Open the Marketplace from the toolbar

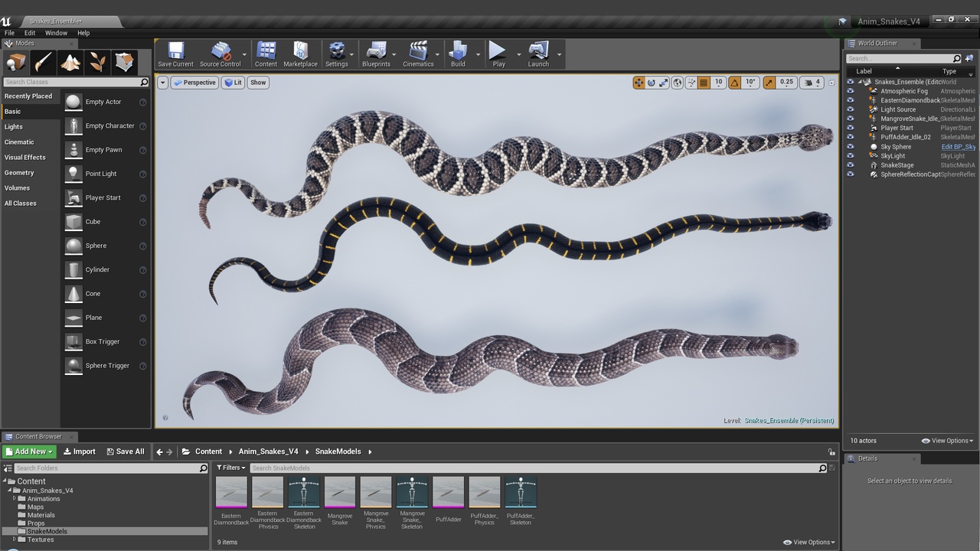300,54
